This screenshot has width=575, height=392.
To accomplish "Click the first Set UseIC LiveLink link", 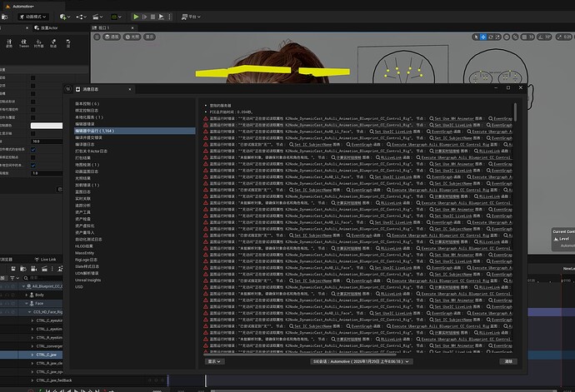I will (452, 125).
